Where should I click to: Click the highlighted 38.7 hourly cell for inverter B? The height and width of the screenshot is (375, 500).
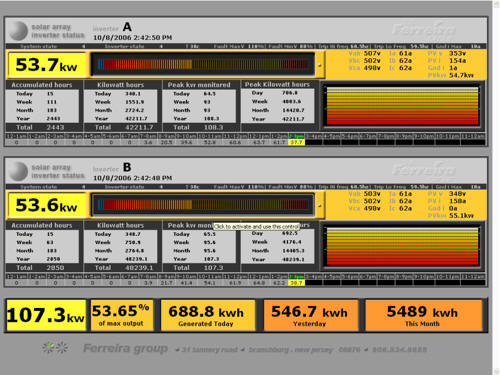tap(296, 283)
